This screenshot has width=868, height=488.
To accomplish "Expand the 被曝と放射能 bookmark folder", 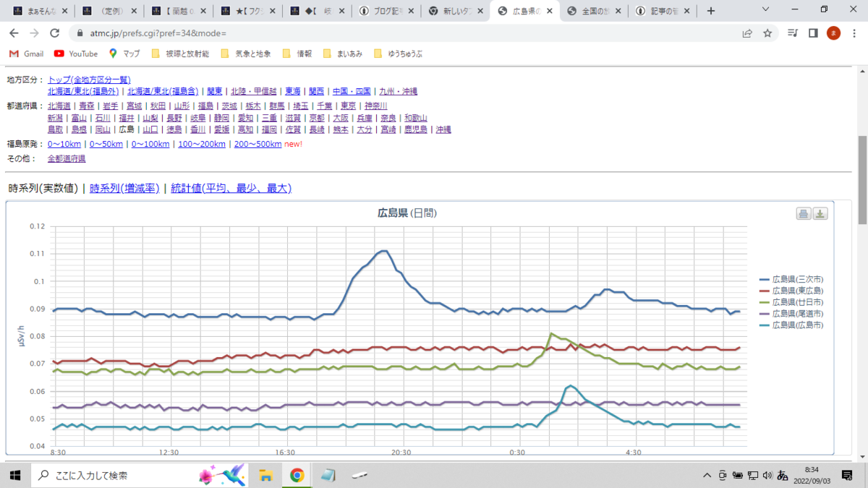I will pos(179,53).
